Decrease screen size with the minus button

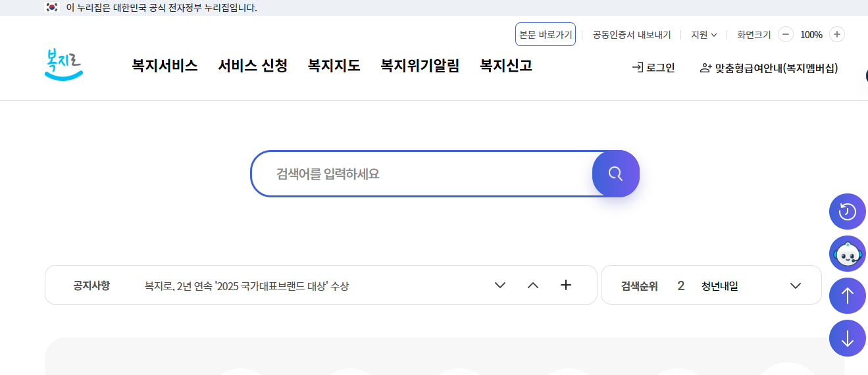click(x=786, y=34)
